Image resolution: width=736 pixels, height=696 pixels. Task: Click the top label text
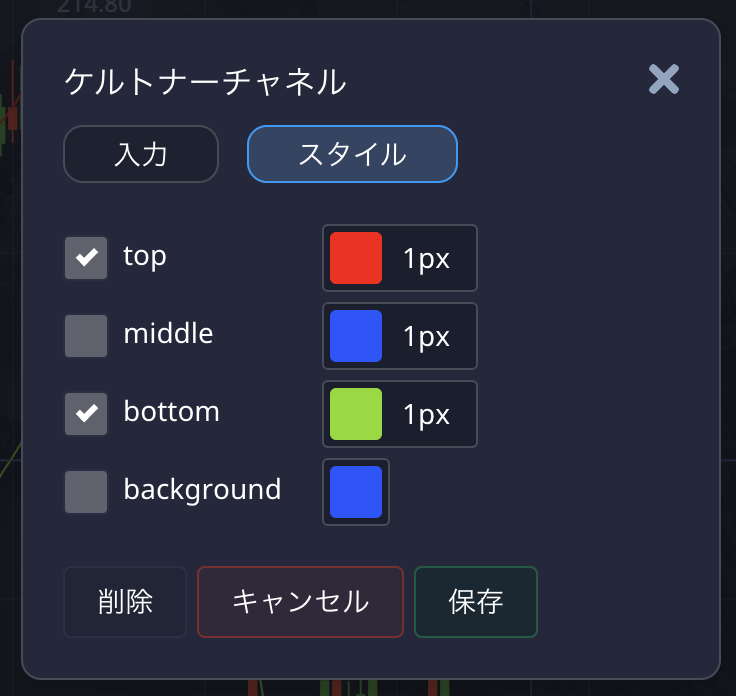point(145,256)
